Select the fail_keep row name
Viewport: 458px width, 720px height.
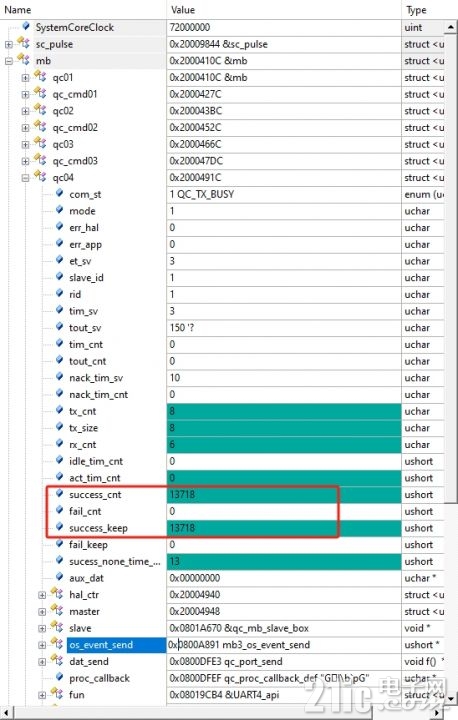pyautogui.click(x=88, y=545)
